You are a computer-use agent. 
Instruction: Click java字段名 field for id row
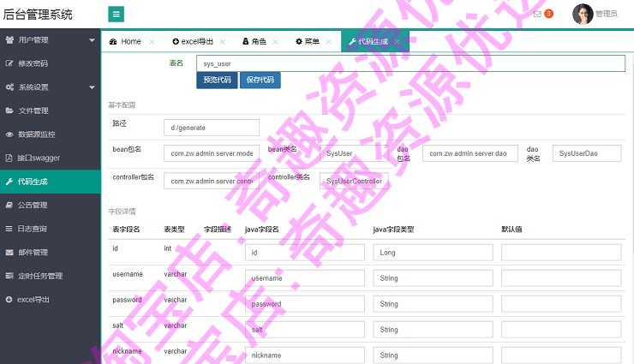pyautogui.click(x=305, y=253)
